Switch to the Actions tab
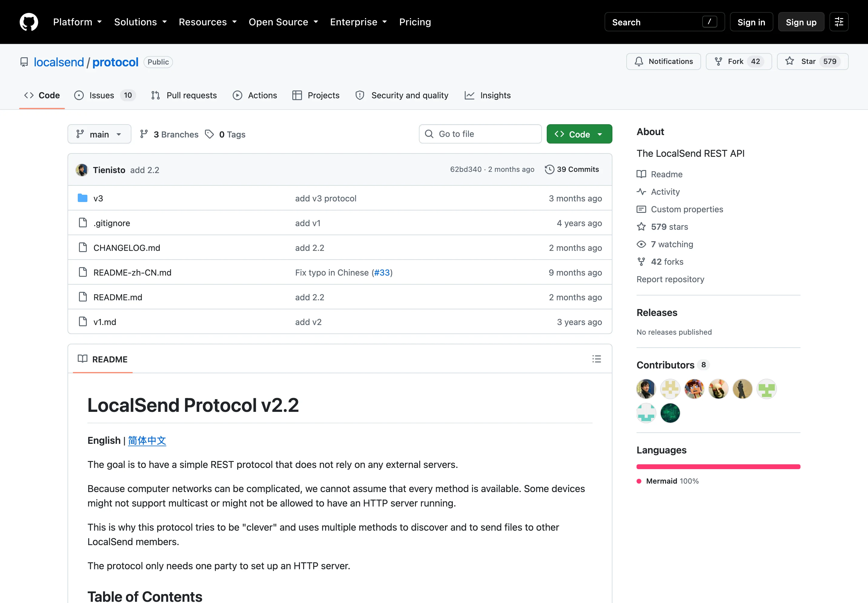The height and width of the screenshot is (603, 868). pyautogui.click(x=255, y=95)
